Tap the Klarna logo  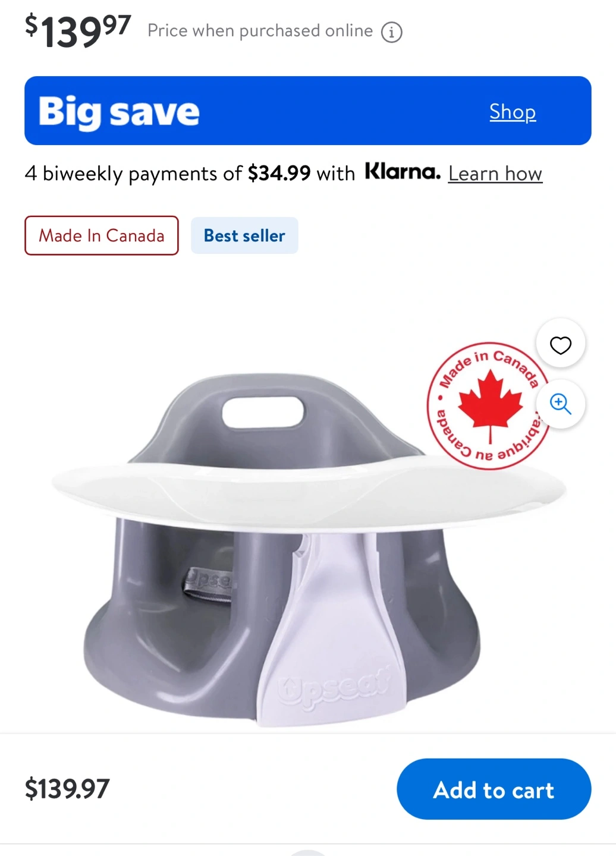point(403,172)
